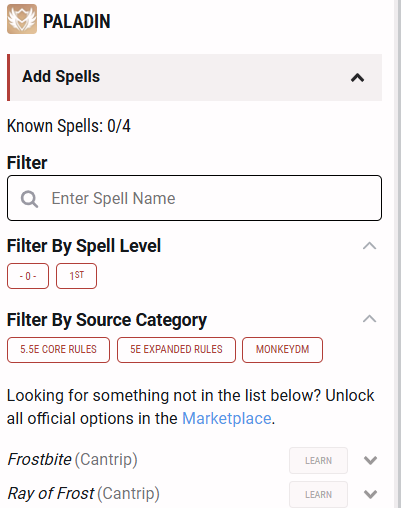
Task: Open the Marketplace link
Action: coord(227,418)
